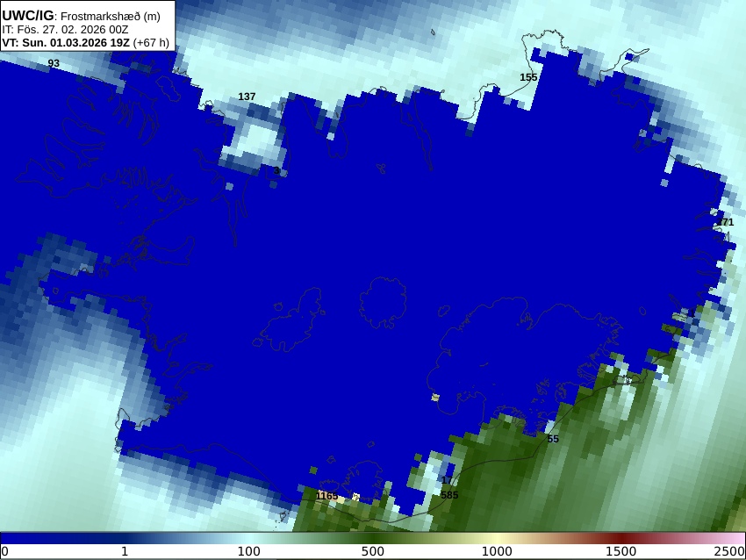
Task: Click the map value label 155
Action: pyautogui.click(x=528, y=77)
